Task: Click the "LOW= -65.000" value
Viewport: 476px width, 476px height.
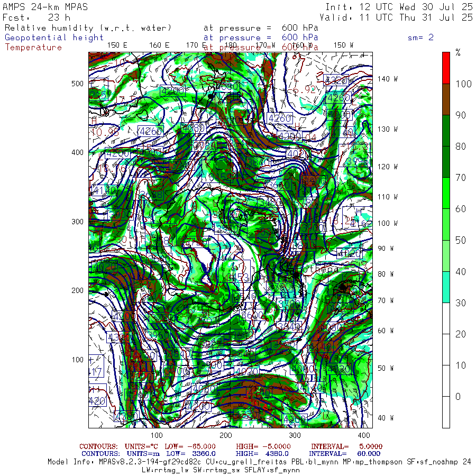Action: [190, 447]
